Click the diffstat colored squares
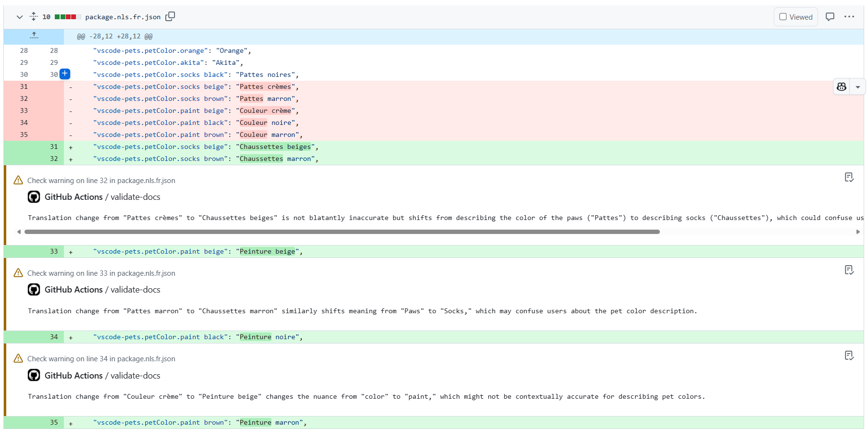 (x=68, y=17)
